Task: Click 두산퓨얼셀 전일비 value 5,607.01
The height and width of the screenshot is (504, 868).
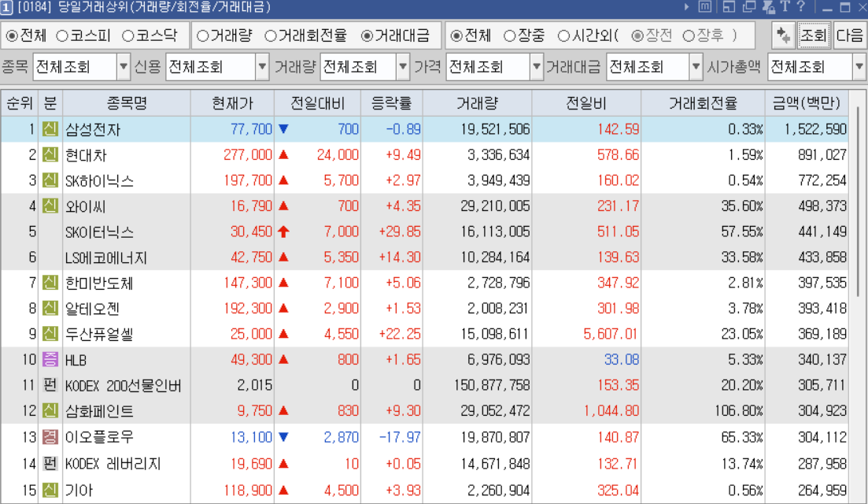Action: tap(611, 334)
